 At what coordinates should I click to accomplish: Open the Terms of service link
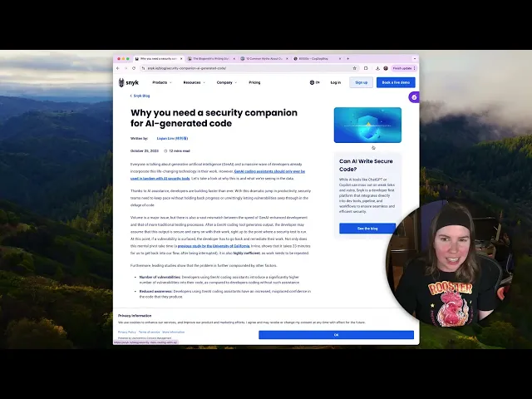pyautogui.click(x=149, y=332)
